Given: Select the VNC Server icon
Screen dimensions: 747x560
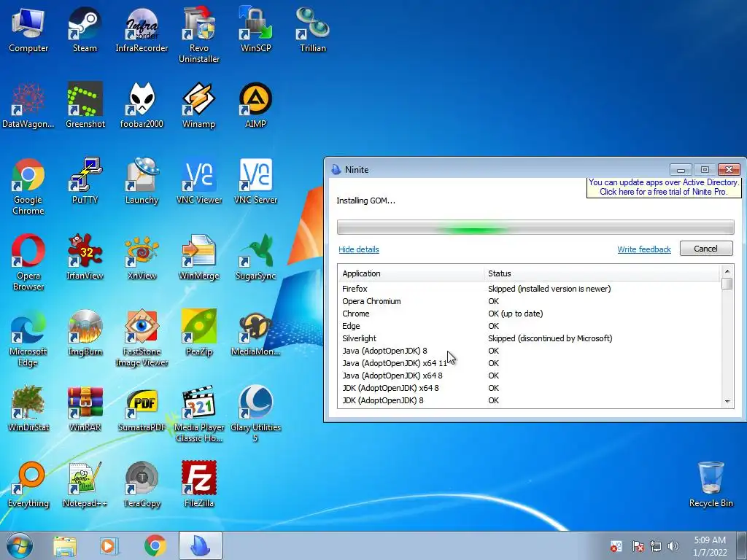Looking at the screenshot, I should 255,181.
